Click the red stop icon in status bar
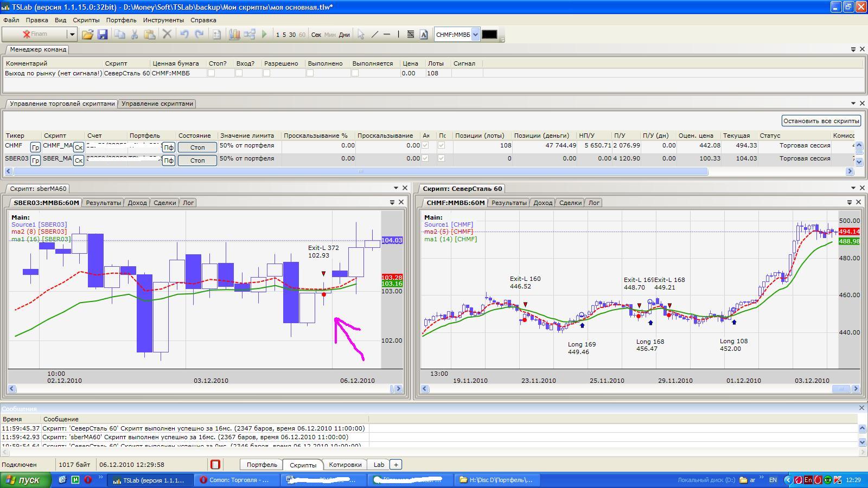This screenshot has width=868, height=488. 215,465
